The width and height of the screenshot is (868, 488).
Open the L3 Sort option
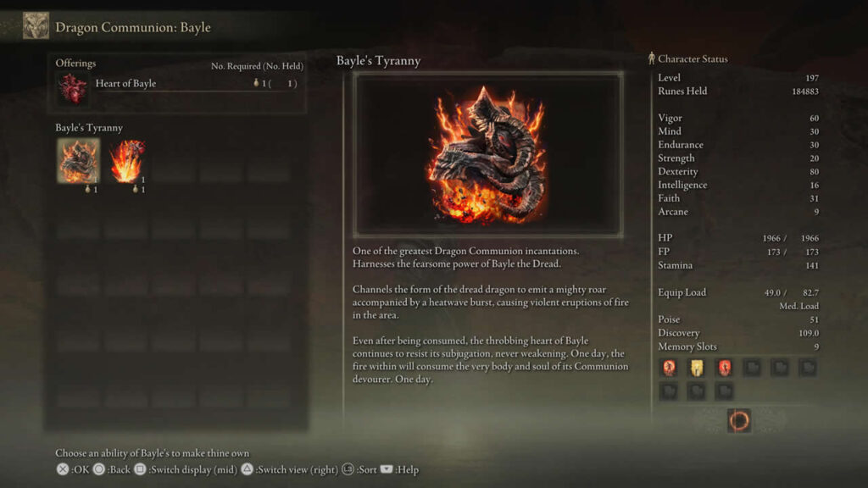click(x=359, y=469)
